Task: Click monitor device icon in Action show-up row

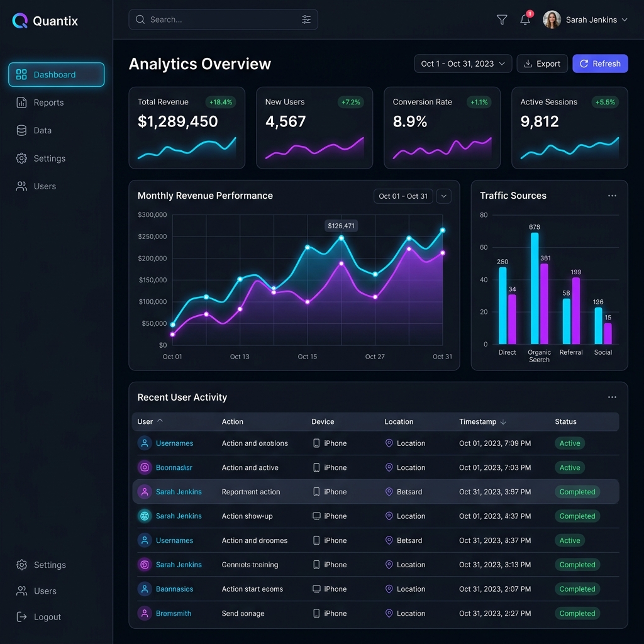Action: click(x=316, y=516)
